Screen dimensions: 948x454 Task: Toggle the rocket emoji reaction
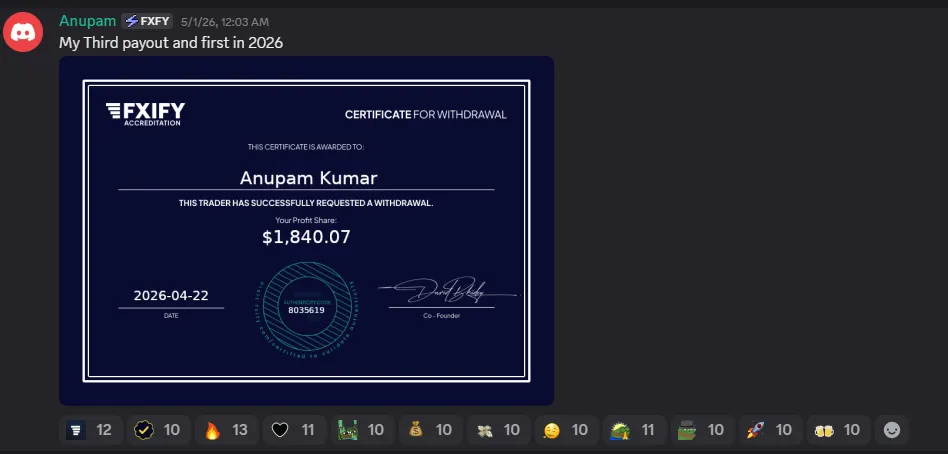(x=770, y=430)
